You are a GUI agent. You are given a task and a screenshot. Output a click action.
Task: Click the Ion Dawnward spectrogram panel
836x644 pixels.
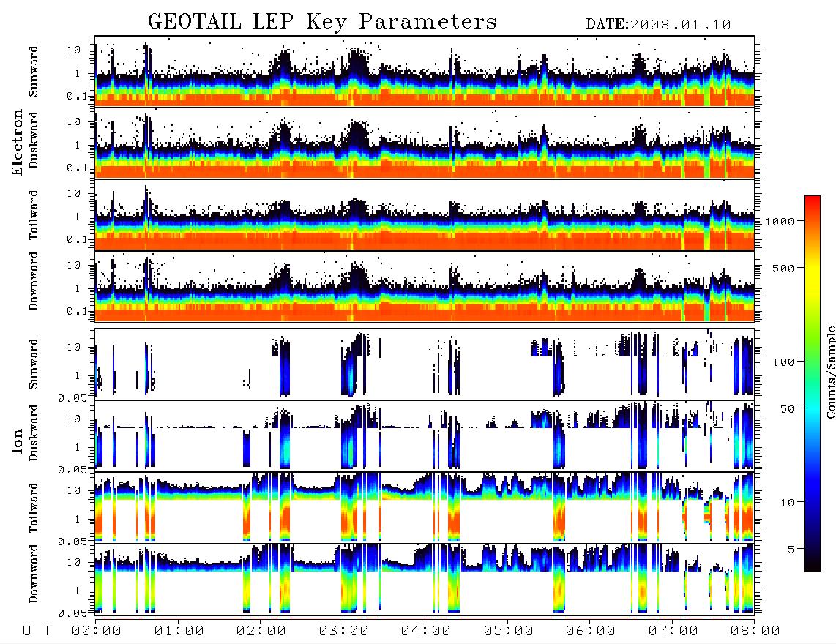pyautogui.click(x=425, y=579)
